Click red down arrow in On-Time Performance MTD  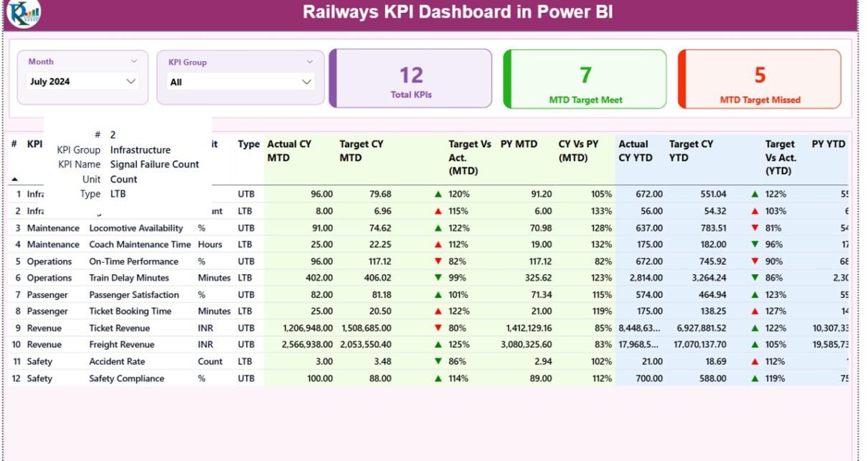pos(438,261)
